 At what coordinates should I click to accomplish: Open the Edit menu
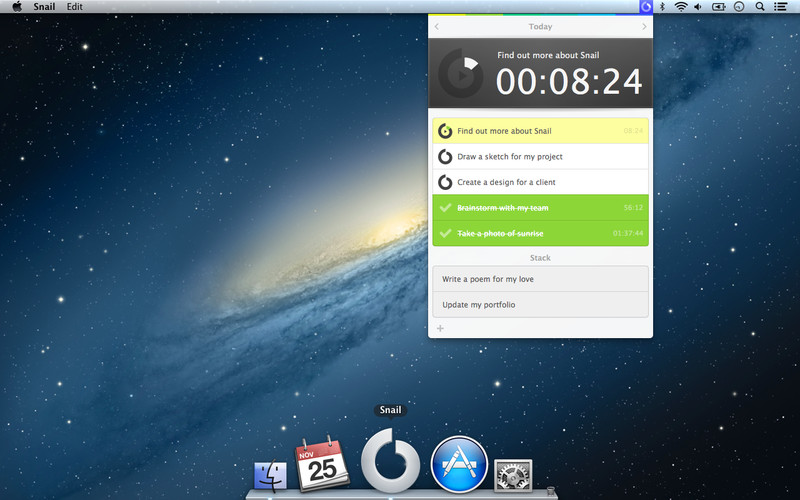[x=74, y=7]
